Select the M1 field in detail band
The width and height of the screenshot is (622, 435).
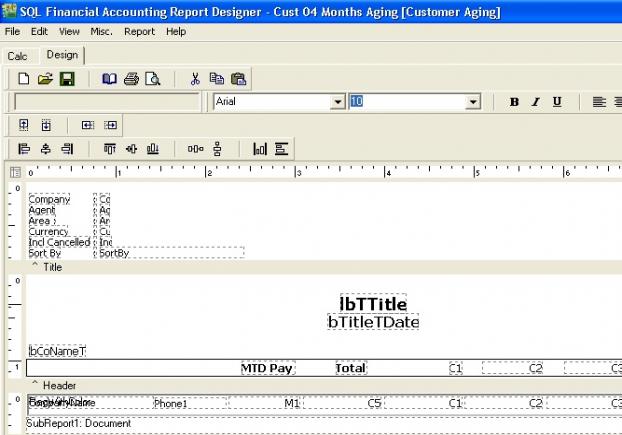pos(265,403)
